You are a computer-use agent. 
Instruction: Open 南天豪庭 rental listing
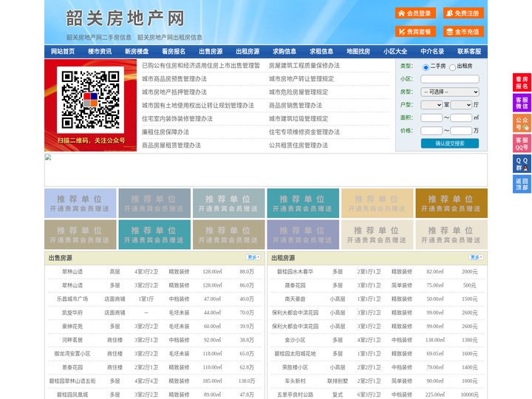tap(295, 299)
